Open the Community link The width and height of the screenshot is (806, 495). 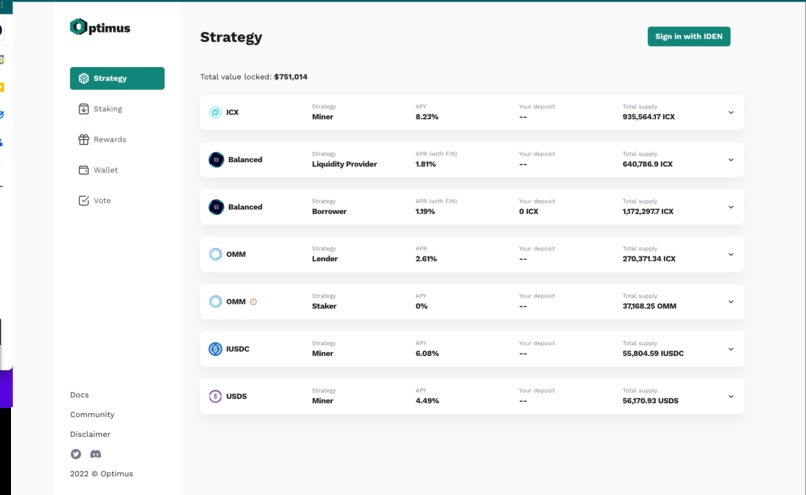[92, 414]
